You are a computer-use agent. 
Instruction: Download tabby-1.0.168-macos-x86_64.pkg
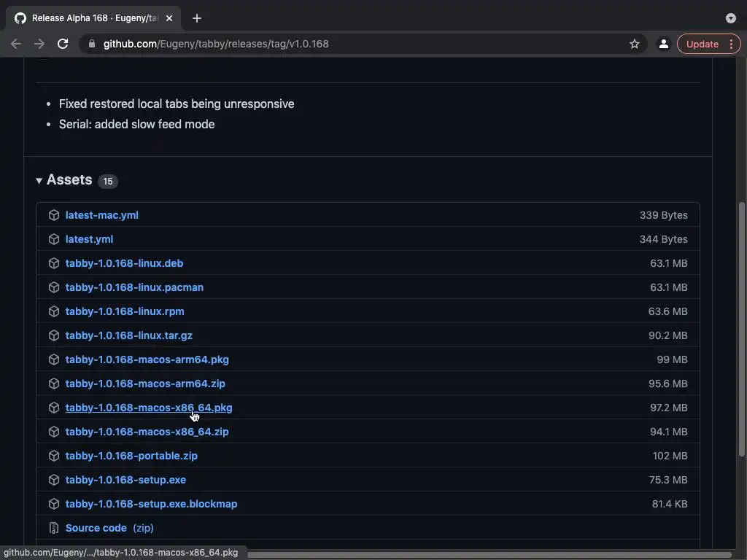pos(149,408)
